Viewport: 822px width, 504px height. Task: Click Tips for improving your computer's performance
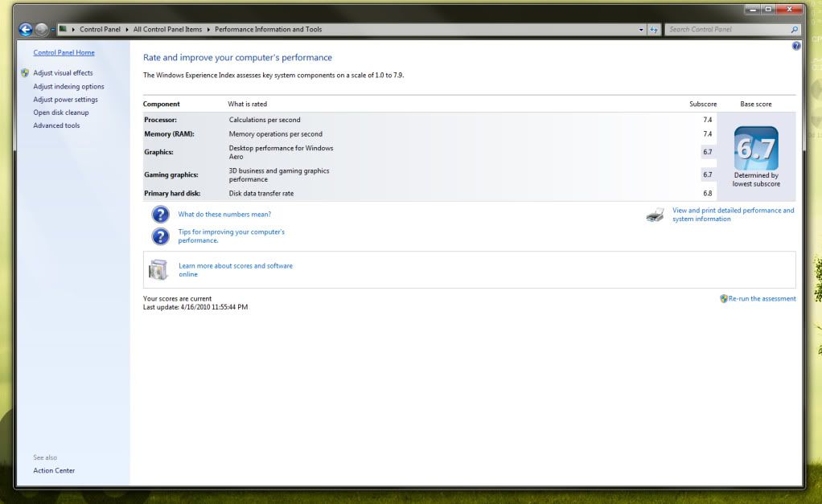tap(231, 236)
